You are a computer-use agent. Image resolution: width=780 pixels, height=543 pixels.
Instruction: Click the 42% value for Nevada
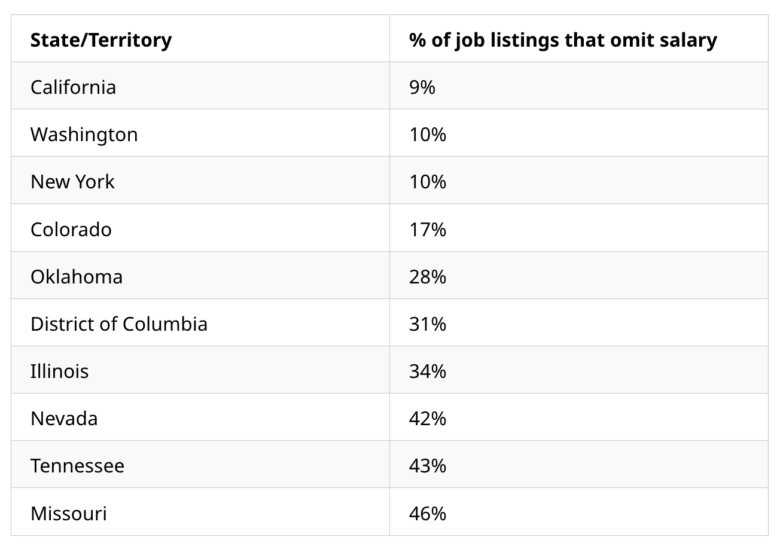point(427,419)
